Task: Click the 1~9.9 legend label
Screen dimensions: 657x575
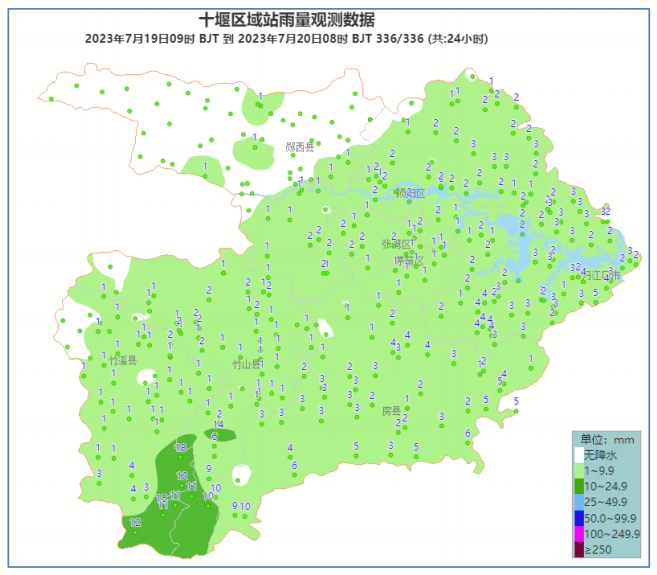Action: point(599,471)
